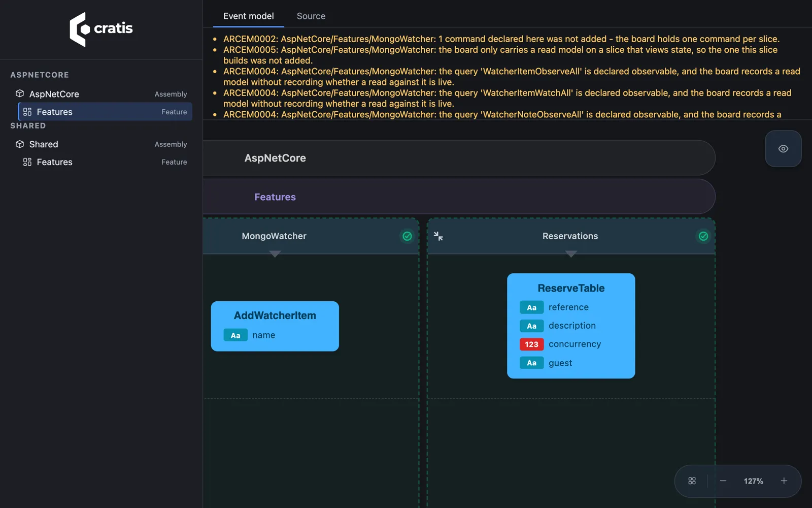Click the ReserveTable command title
812x508 pixels.
[571, 289]
